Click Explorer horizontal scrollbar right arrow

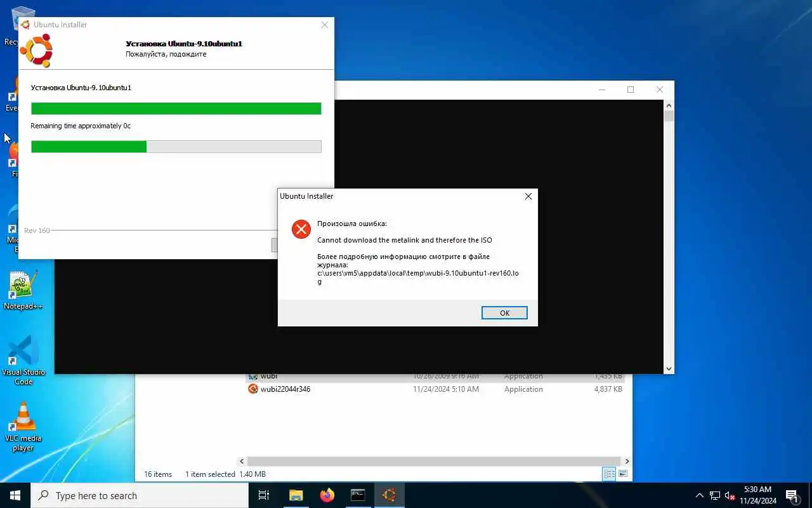[x=627, y=462]
